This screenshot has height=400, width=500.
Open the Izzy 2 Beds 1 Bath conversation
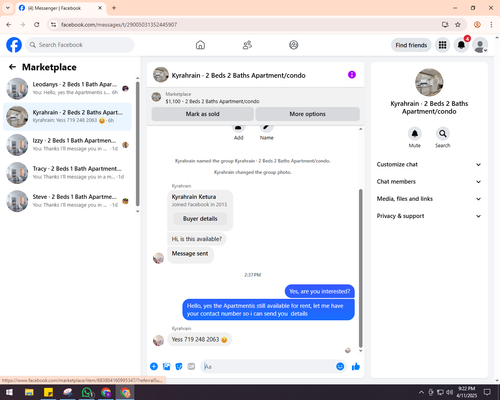(x=68, y=145)
